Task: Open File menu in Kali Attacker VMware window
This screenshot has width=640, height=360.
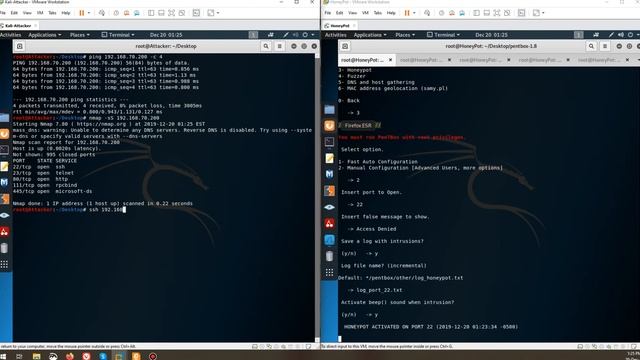Action: (x=3, y=13)
